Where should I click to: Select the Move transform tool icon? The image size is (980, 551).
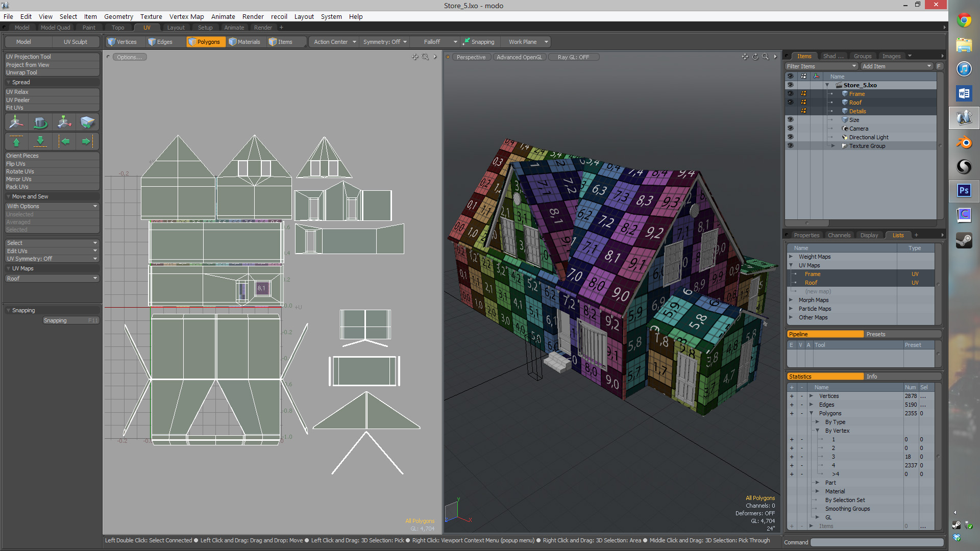[x=16, y=122]
